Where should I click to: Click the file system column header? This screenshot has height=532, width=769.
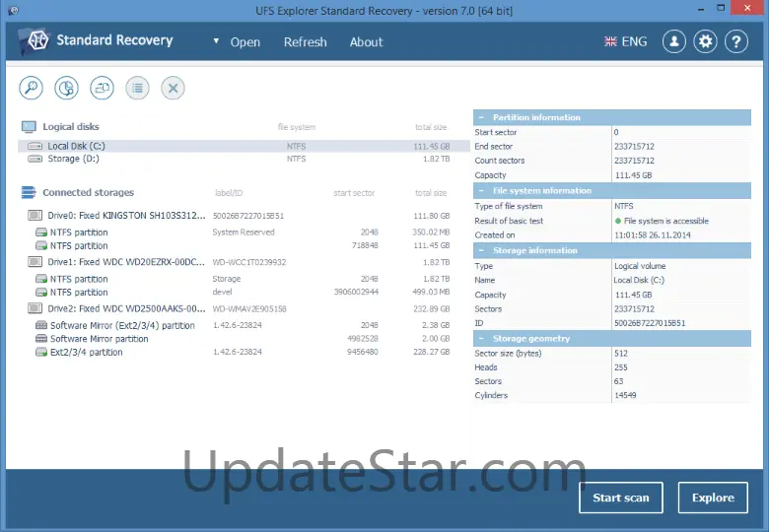click(296, 127)
